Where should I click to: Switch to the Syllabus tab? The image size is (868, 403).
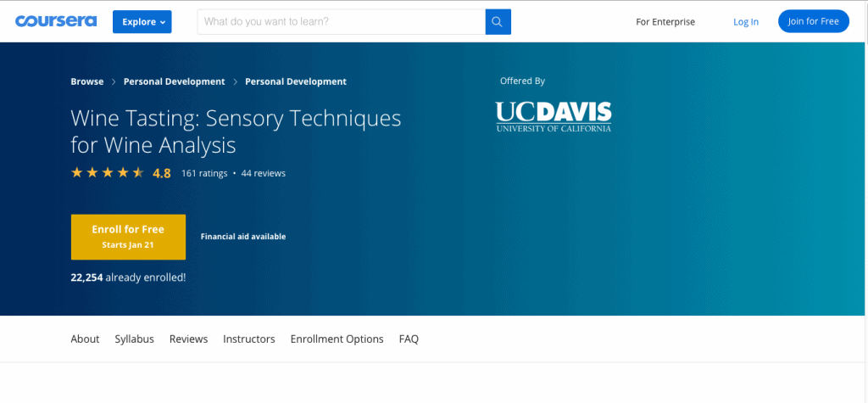[x=135, y=339]
